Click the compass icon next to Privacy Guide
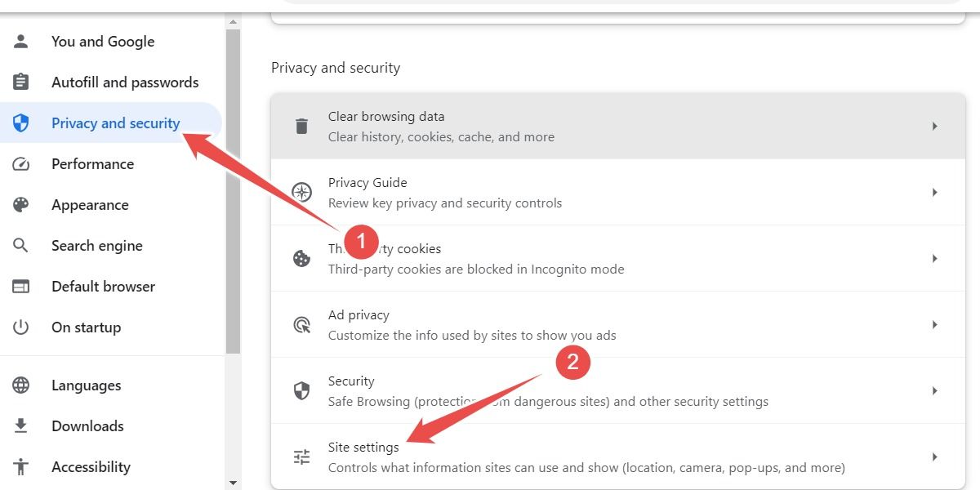980x490 pixels. click(301, 192)
